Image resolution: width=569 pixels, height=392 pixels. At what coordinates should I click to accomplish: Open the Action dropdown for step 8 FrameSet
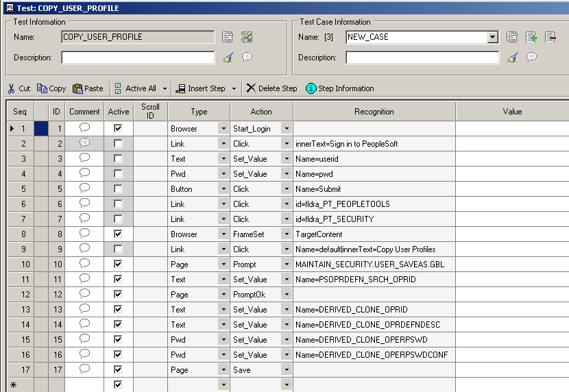click(287, 234)
